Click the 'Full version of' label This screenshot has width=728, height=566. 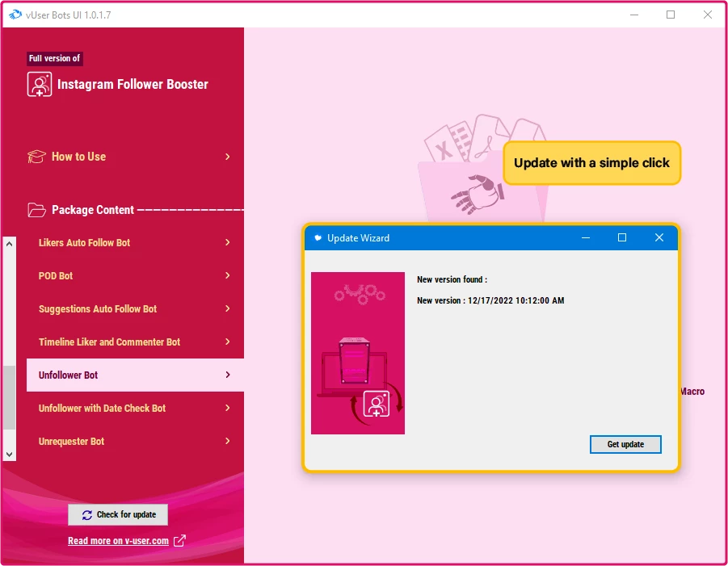[55, 58]
